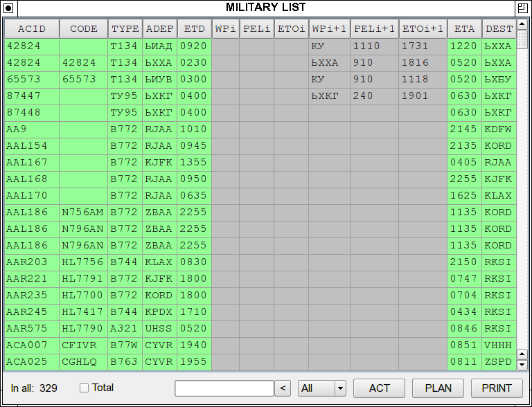Click the DEST column header
The height and width of the screenshot is (407, 532).
point(499,29)
